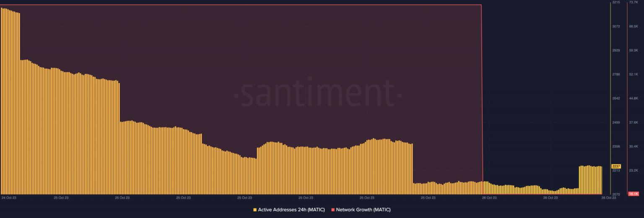This screenshot has height=218, width=644.
Task: Click the 2499 axis tick label
Action: [x=616, y=123]
